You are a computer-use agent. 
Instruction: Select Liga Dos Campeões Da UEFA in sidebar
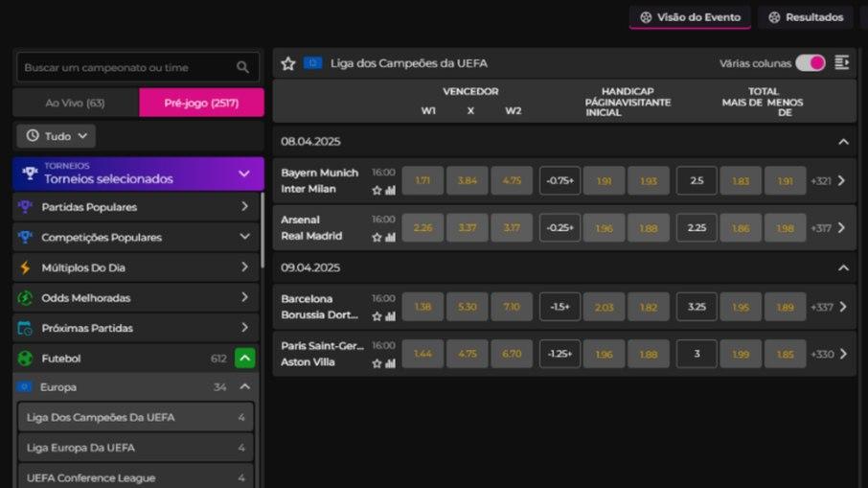click(136, 417)
